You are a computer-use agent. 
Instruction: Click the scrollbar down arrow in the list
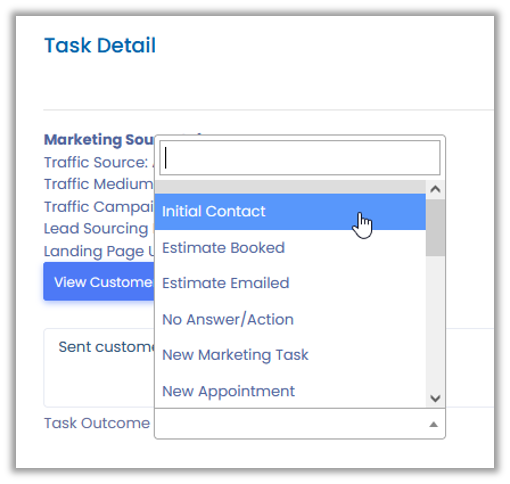point(435,398)
